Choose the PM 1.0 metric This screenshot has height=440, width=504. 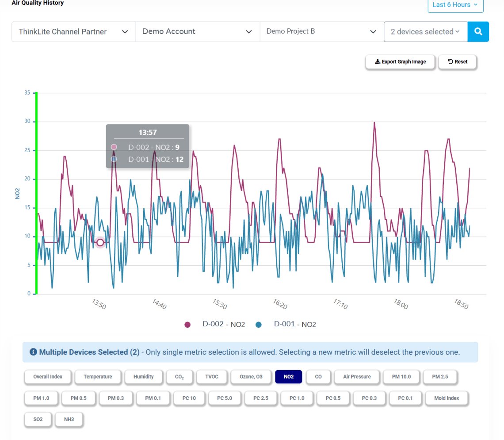click(41, 398)
